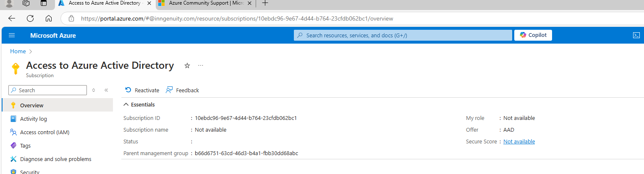Open the tab actions menu icon
The width and height of the screenshot is (644, 174).
[44, 3]
